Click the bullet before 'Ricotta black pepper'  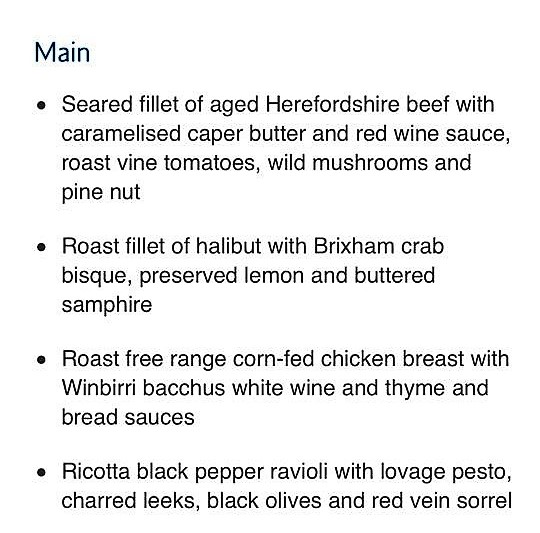[x=41, y=472]
